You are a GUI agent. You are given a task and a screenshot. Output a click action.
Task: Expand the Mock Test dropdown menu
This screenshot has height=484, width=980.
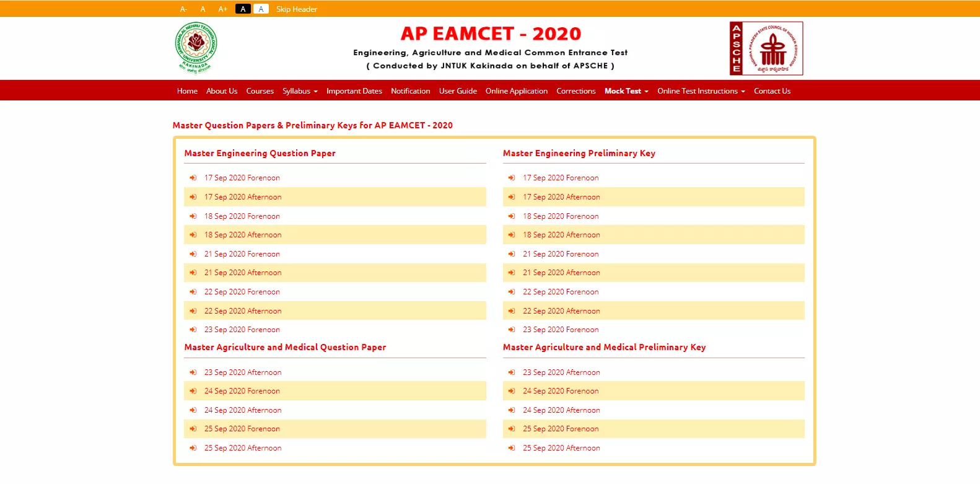626,91
